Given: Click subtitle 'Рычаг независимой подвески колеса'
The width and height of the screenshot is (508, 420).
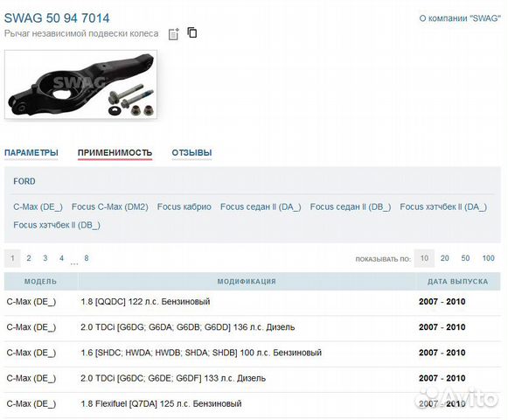Looking at the screenshot, I should point(81,34).
